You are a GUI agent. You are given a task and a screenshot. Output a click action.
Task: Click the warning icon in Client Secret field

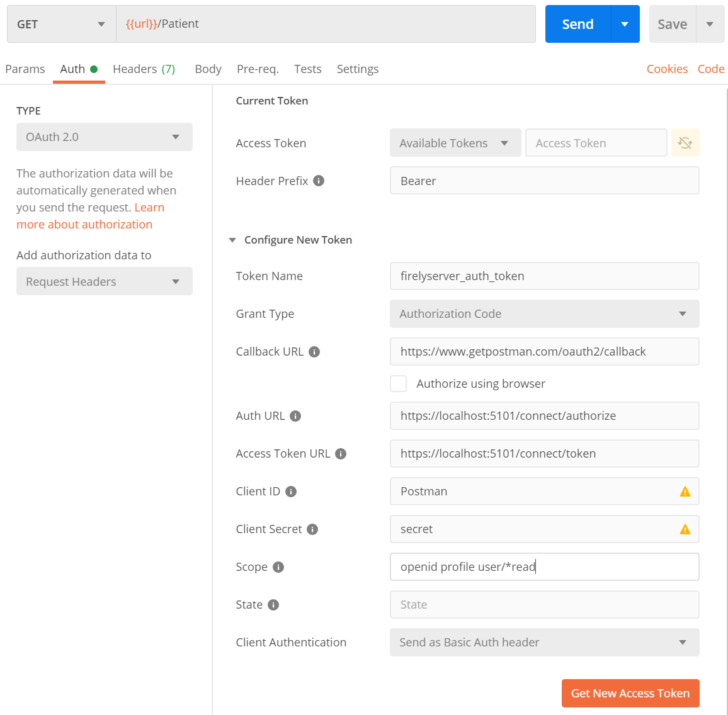(x=685, y=529)
